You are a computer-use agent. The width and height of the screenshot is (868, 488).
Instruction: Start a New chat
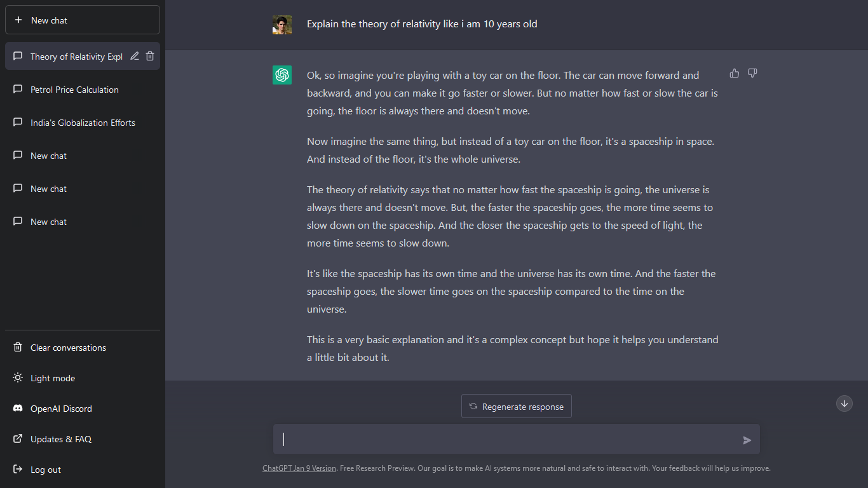tap(83, 20)
